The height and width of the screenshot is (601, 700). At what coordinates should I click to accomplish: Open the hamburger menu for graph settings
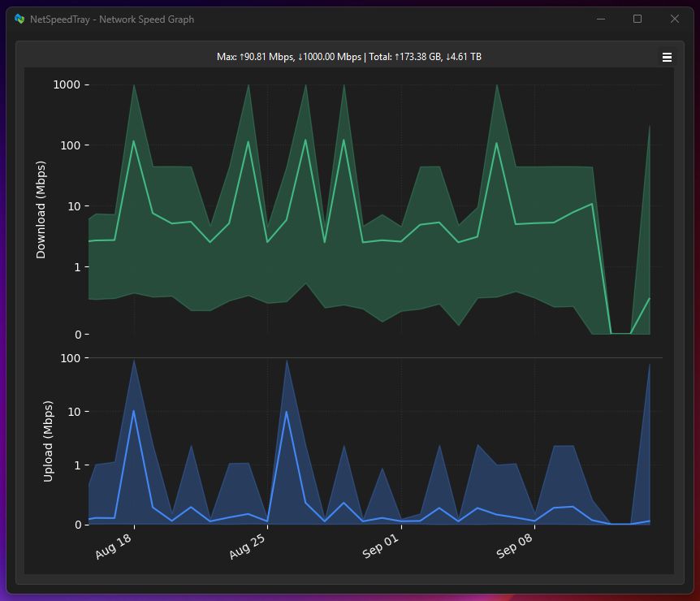[x=667, y=57]
